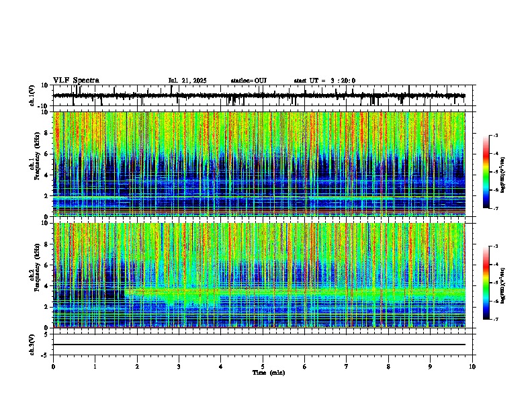Click time axis tick label "3"
This screenshot has width=532, height=411.
click(x=179, y=367)
